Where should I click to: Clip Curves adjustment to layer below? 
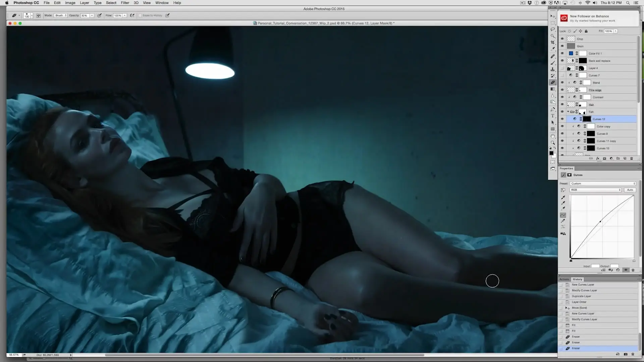(x=603, y=270)
